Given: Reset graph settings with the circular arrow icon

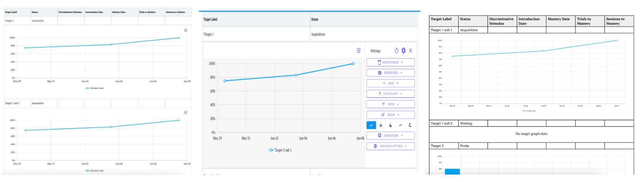Looking at the screenshot, I should (x=396, y=51).
